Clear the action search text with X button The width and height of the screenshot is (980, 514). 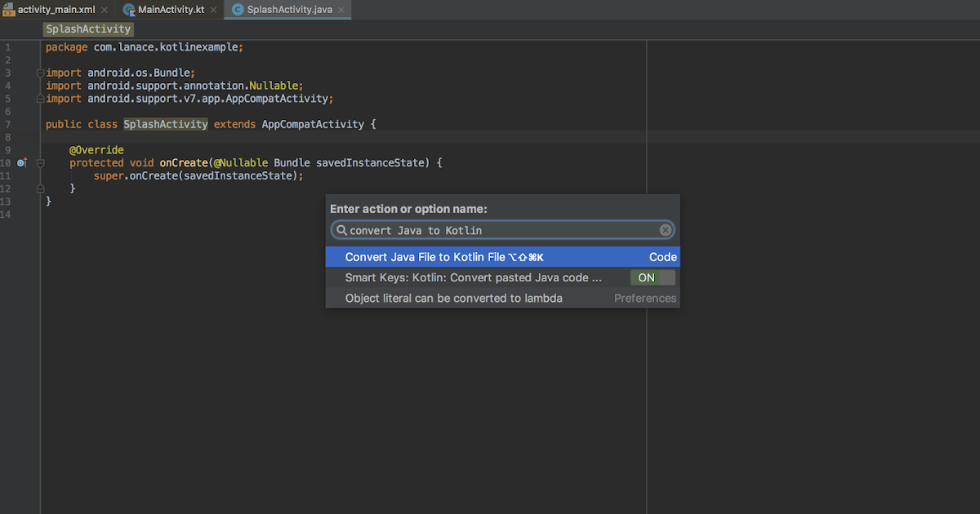(666, 231)
